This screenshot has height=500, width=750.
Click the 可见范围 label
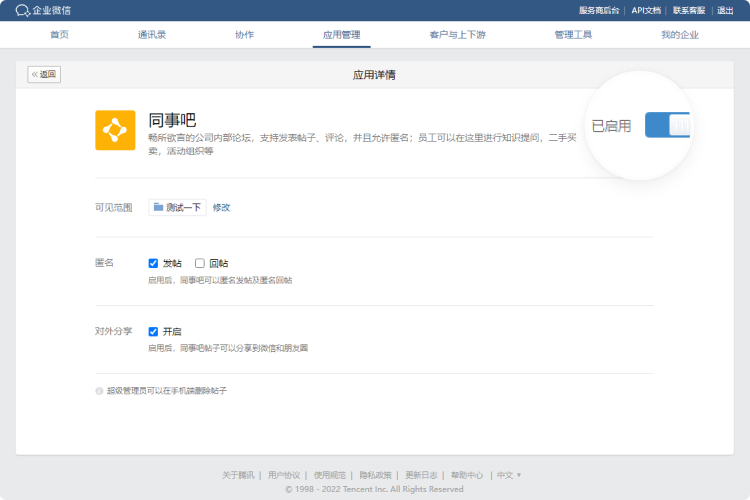(x=113, y=207)
